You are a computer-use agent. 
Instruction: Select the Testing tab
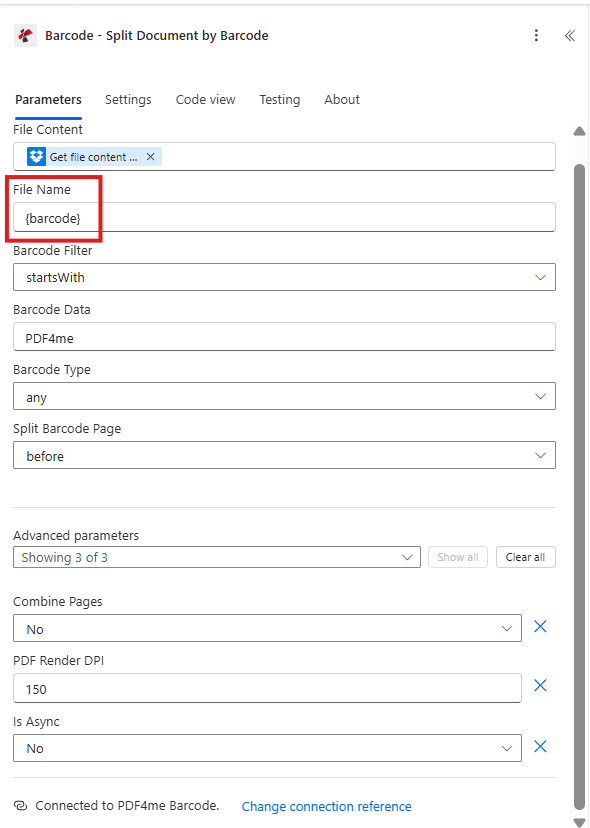click(279, 99)
